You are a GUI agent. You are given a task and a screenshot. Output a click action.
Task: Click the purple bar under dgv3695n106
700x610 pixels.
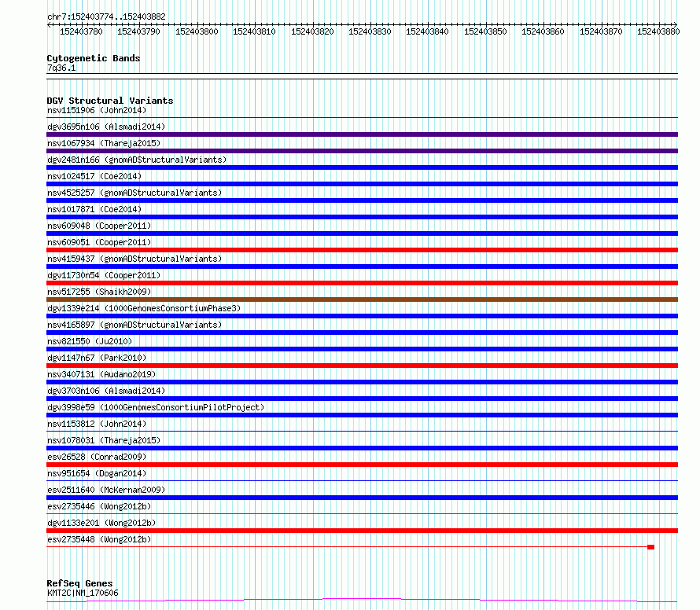pyautogui.click(x=362, y=134)
